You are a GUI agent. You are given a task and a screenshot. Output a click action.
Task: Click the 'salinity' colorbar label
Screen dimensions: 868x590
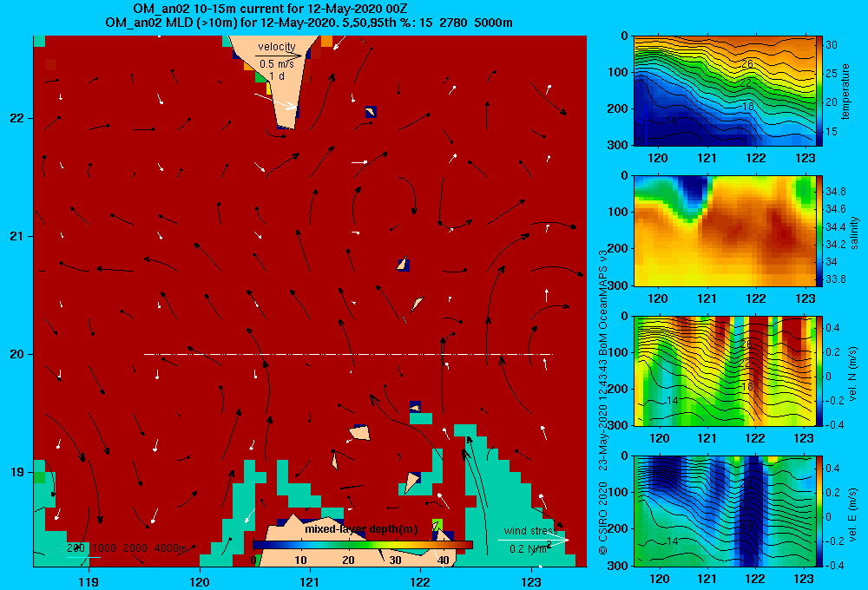coord(853,233)
